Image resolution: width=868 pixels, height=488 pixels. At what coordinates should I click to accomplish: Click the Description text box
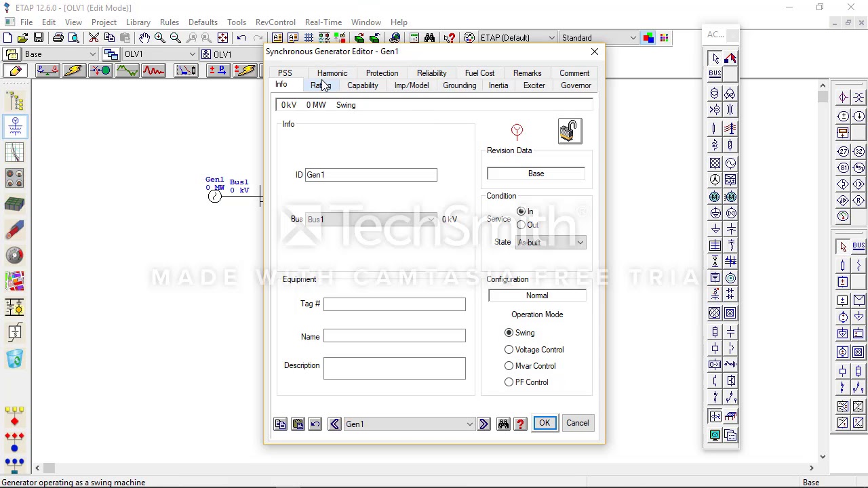[x=395, y=368]
